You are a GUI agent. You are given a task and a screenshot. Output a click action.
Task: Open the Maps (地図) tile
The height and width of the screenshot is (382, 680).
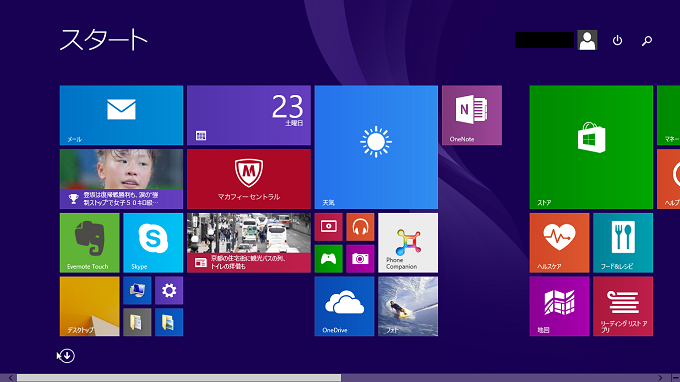(559, 306)
